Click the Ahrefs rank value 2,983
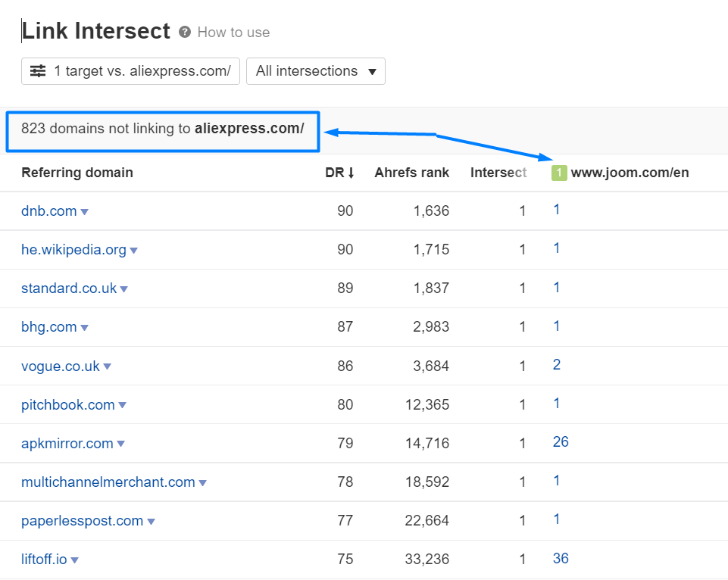The image size is (728, 580). 431,327
